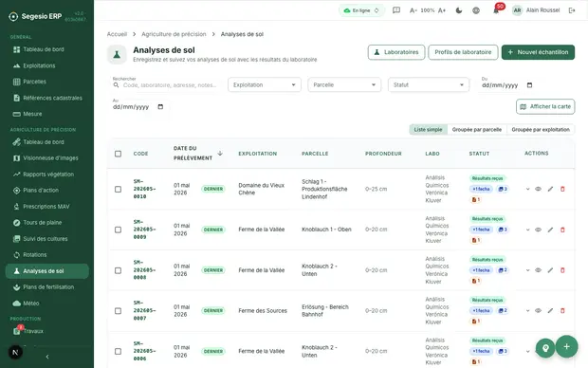Image resolution: width=588 pixels, height=368 pixels.
Task: Open the Parcelle filter dropdown
Action: pyautogui.click(x=344, y=84)
